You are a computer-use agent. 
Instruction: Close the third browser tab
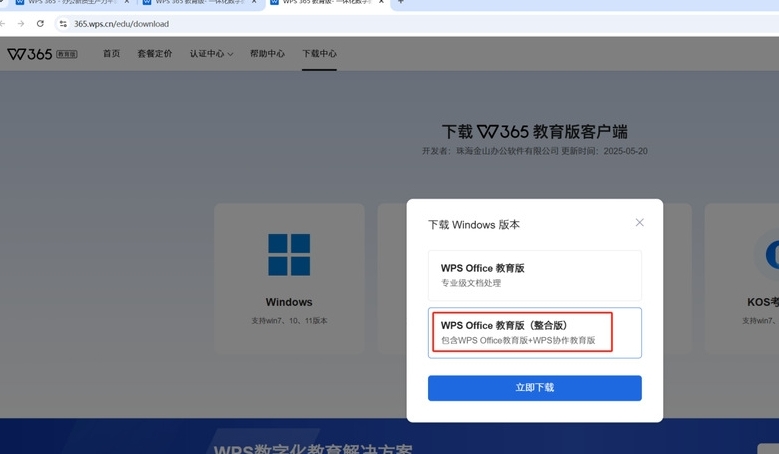click(x=381, y=2)
